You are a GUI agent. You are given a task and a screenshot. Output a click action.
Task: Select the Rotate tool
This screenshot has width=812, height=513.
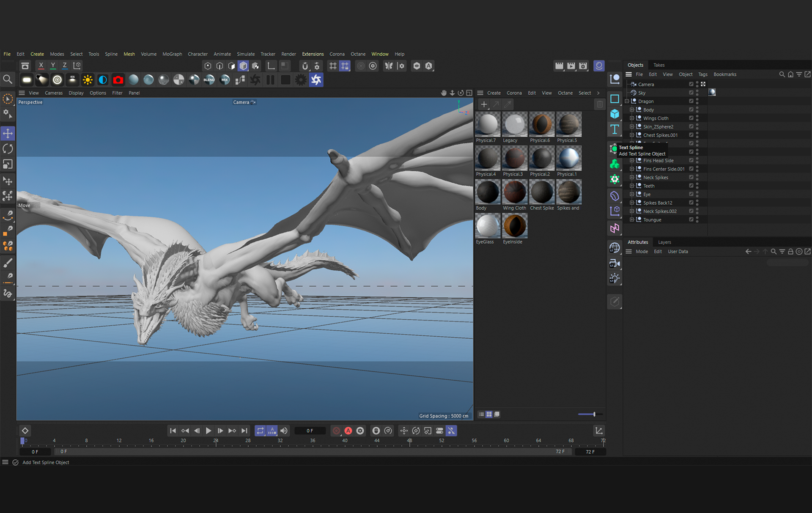pos(8,149)
